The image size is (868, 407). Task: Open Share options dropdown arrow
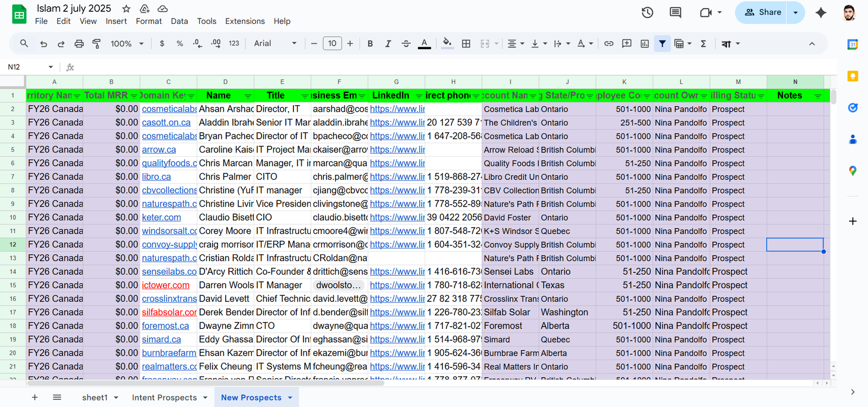coord(796,12)
